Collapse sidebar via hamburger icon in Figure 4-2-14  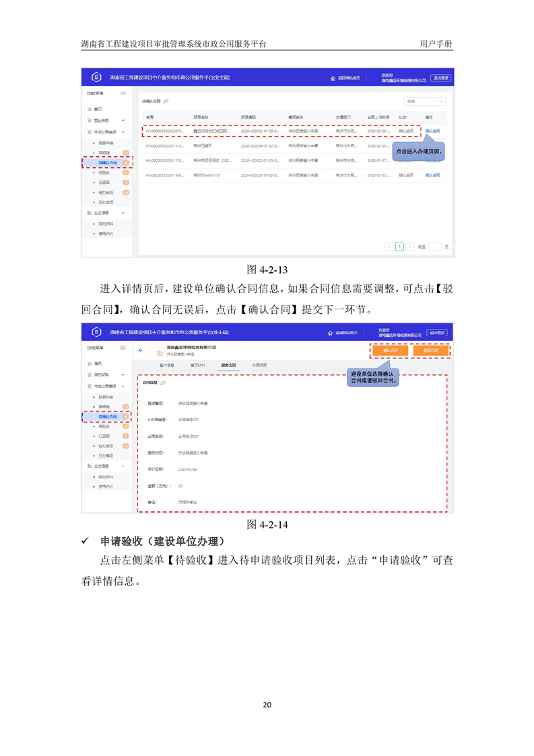pos(123,348)
